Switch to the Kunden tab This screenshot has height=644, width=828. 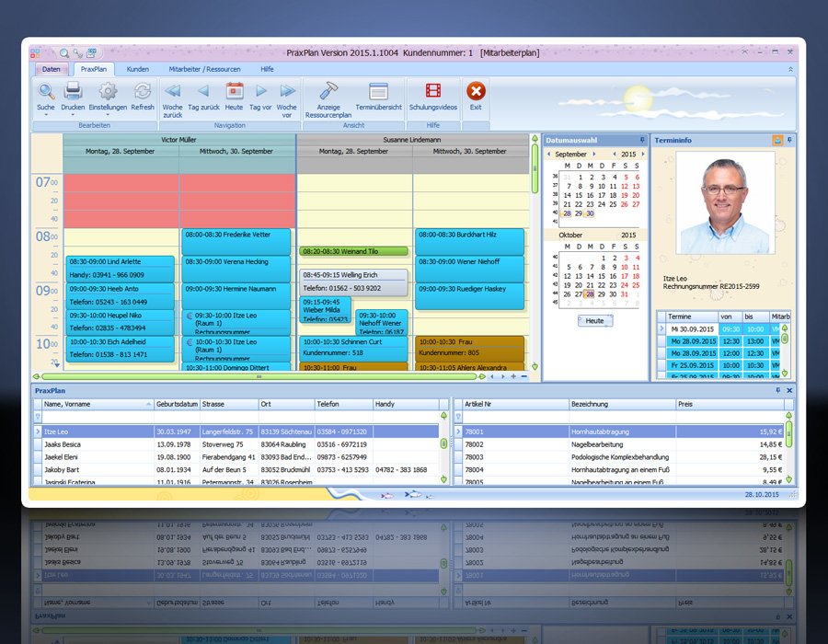(x=138, y=69)
